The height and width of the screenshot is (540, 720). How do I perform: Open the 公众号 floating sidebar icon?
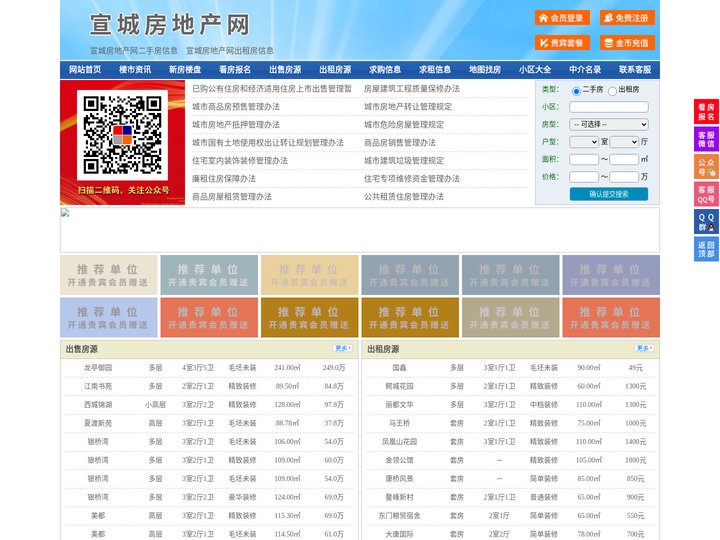(x=706, y=167)
